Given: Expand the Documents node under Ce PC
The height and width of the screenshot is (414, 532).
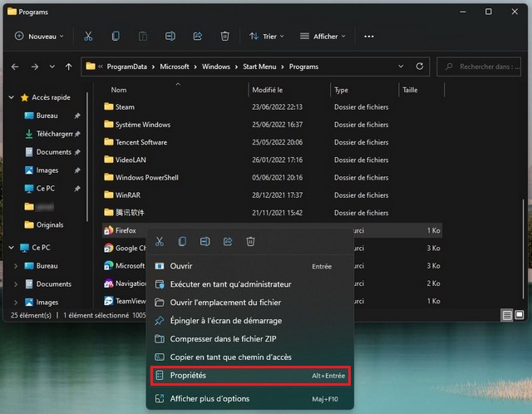Looking at the screenshot, I should pyautogui.click(x=16, y=284).
